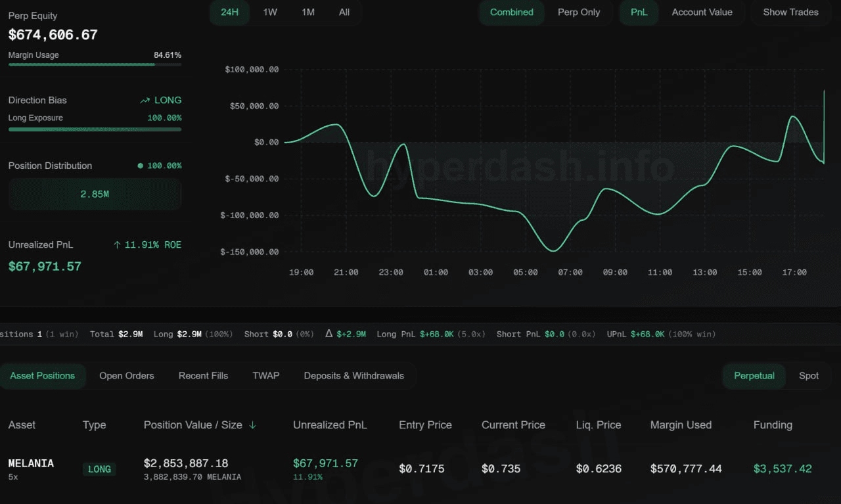The width and height of the screenshot is (841, 504).
Task: Click funding value $3,537.42
Action: click(x=783, y=469)
